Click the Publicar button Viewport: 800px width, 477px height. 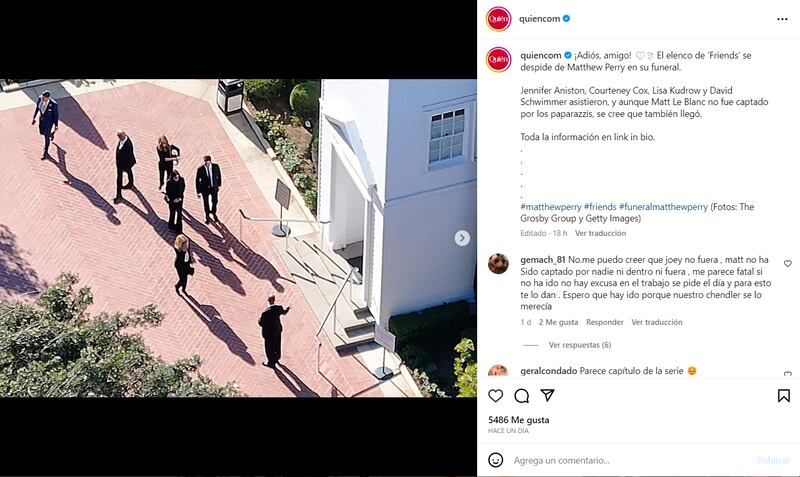tap(773, 460)
